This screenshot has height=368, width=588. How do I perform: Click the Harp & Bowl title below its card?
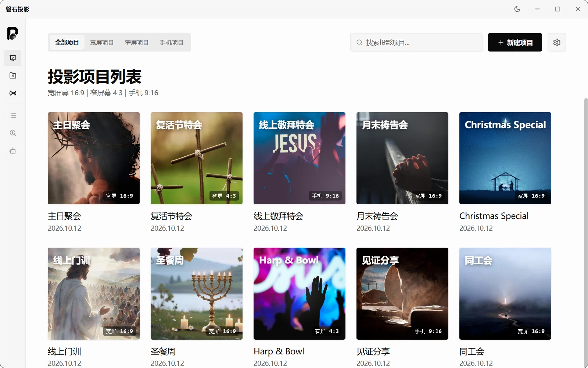pyautogui.click(x=279, y=351)
